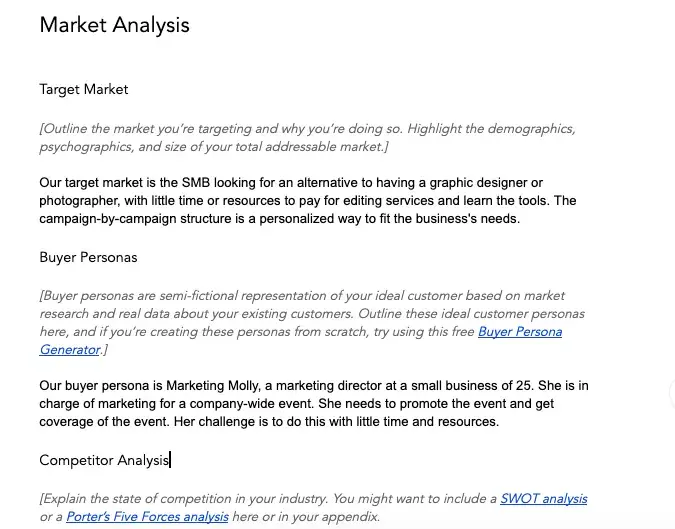675x529 pixels.
Task: Click the Market Analysis title
Action: point(114,25)
